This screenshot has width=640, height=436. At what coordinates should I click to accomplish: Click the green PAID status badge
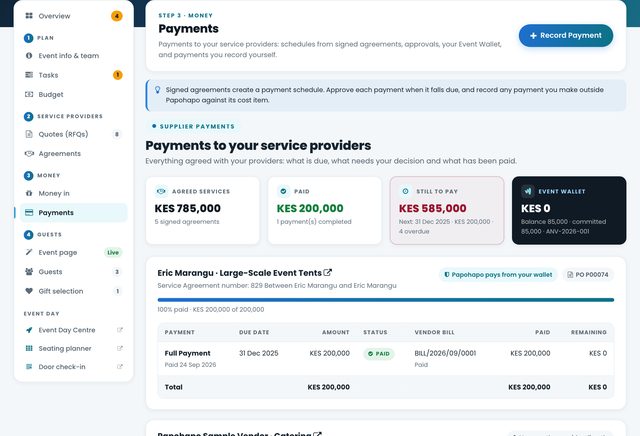click(x=379, y=354)
